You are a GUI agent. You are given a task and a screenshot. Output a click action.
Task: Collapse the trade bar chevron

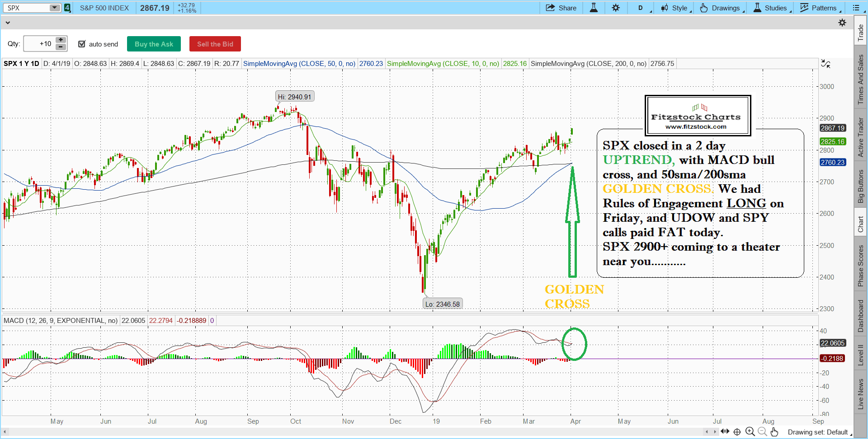point(7,23)
